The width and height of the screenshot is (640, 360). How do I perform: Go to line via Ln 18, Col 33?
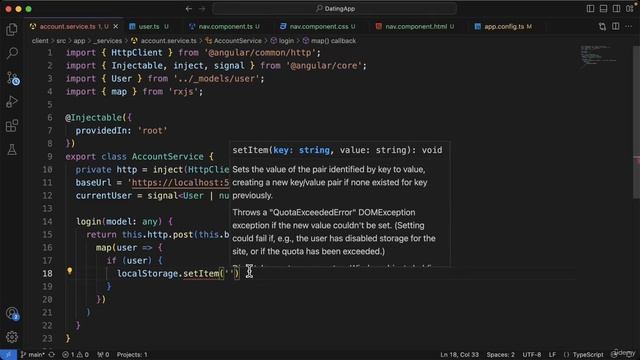pyautogui.click(x=459, y=355)
